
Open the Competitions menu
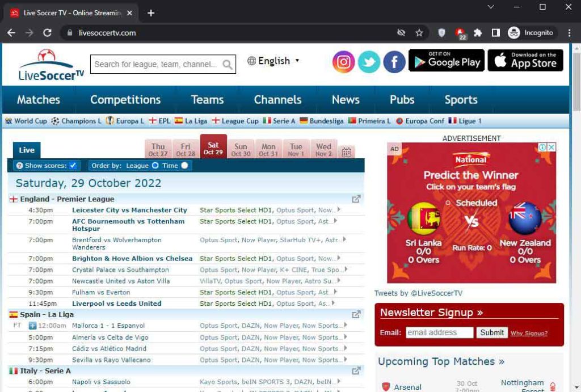coord(125,100)
